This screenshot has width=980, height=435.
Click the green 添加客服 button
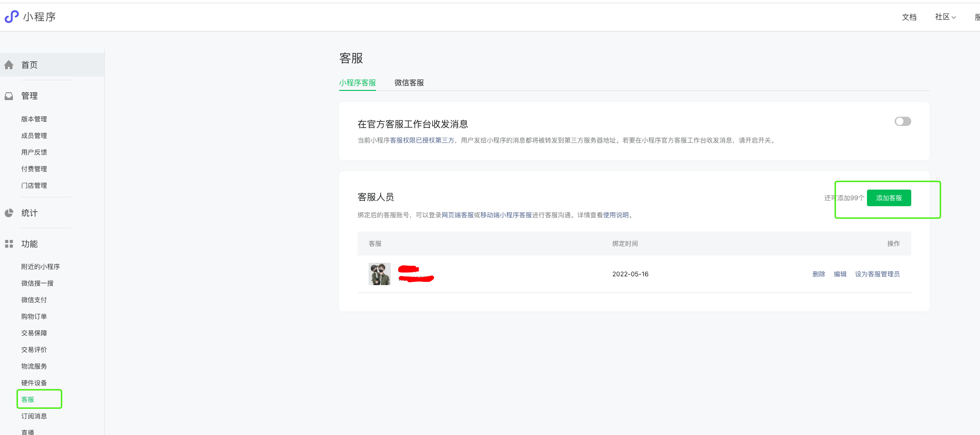click(889, 198)
